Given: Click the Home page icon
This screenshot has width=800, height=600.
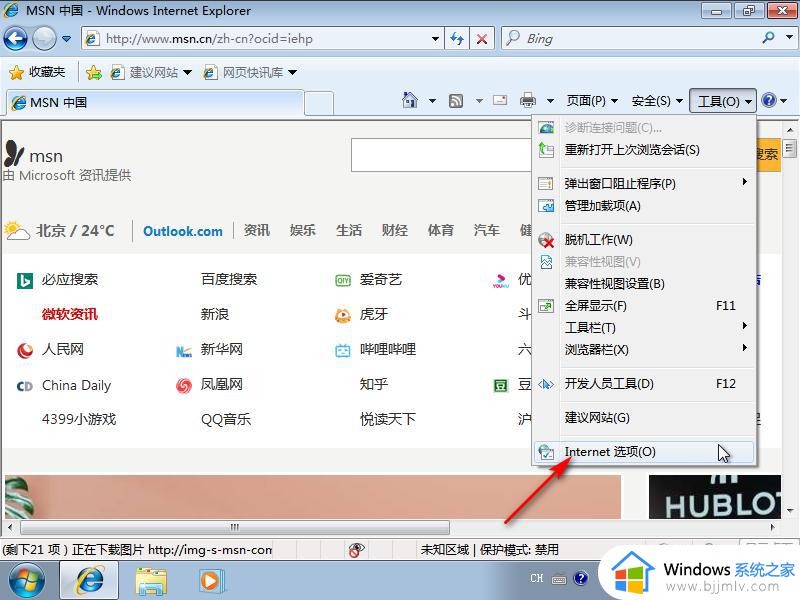Looking at the screenshot, I should (410, 100).
